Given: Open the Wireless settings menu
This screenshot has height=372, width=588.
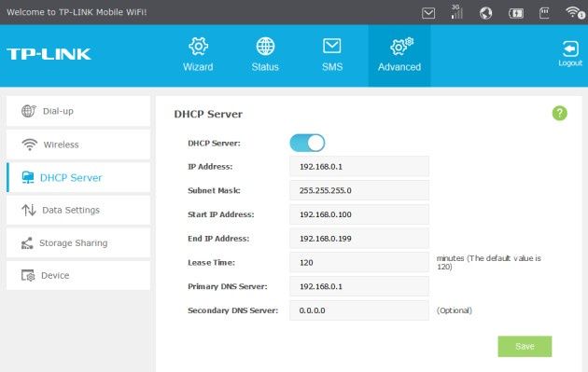Looking at the screenshot, I should pos(78,145).
